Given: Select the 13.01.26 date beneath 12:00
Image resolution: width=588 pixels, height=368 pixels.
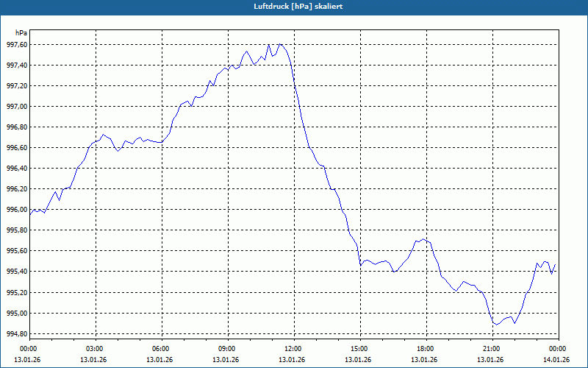Looking at the screenshot, I should [x=292, y=360].
